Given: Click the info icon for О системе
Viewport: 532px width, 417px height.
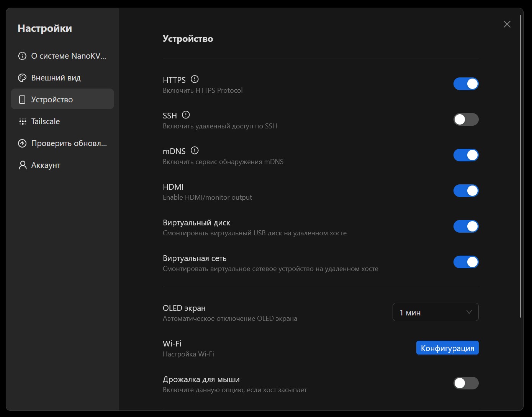Looking at the screenshot, I should 22,56.
